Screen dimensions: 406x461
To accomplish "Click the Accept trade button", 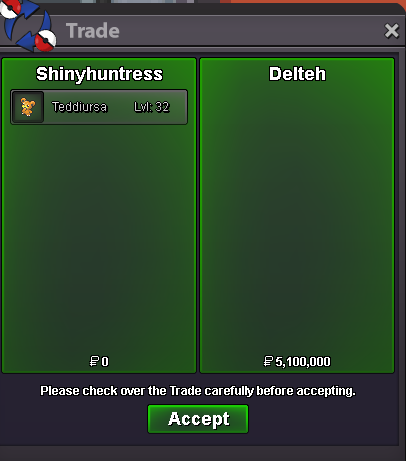I will (x=198, y=419).
